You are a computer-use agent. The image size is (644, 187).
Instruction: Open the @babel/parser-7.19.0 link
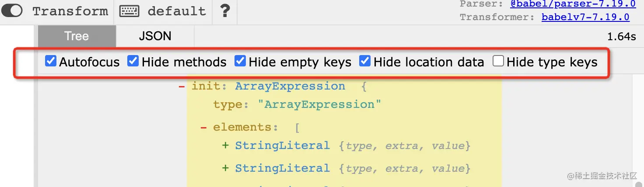coord(573,4)
